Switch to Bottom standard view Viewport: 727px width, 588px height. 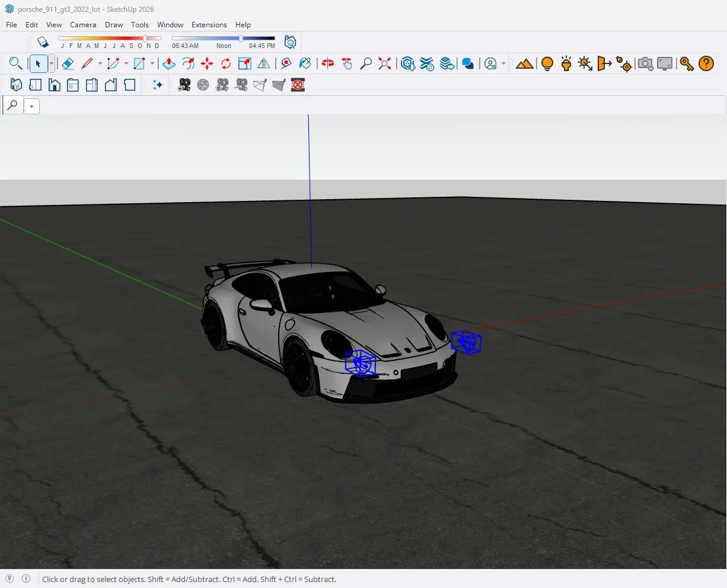130,85
